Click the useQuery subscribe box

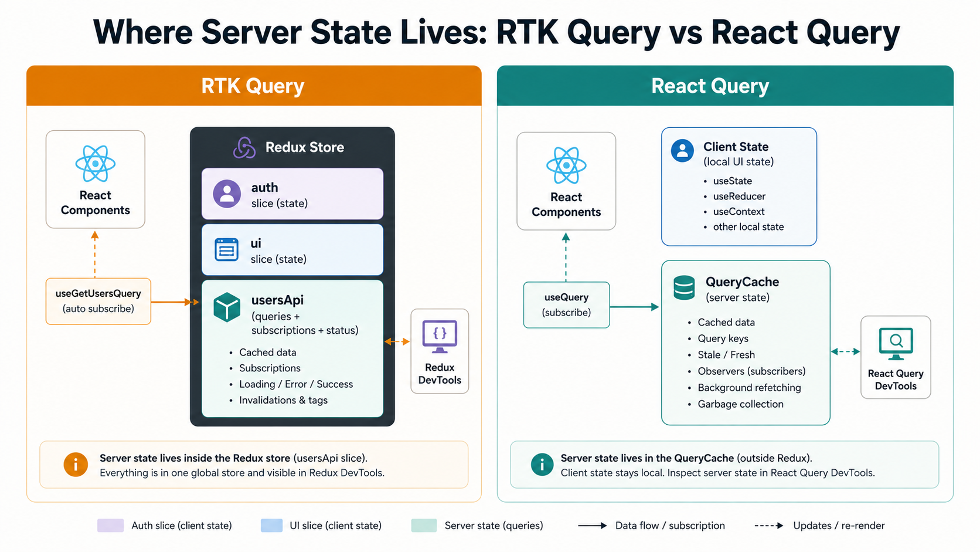[x=566, y=305]
